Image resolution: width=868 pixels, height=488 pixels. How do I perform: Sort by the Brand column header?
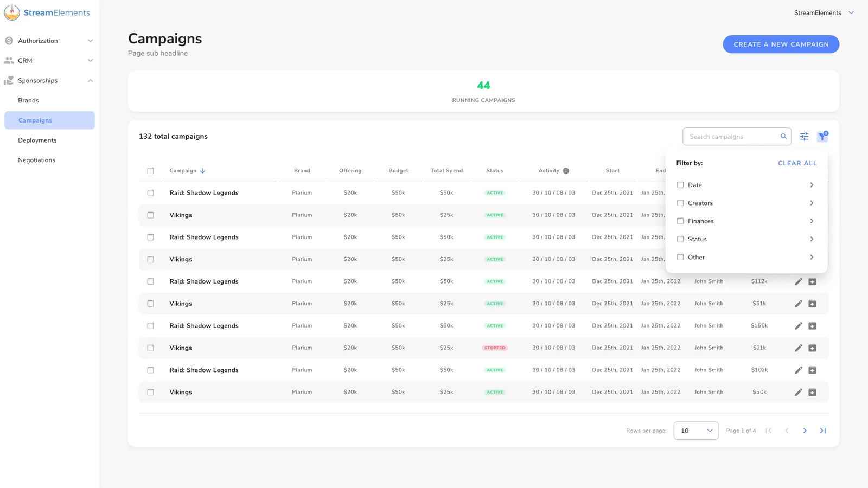(302, 171)
